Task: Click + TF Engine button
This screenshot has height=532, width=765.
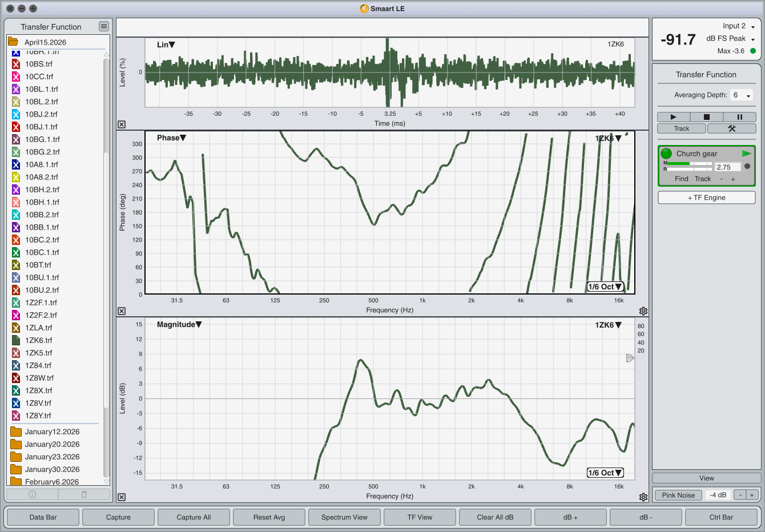Action: pyautogui.click(x=707, y=198)
